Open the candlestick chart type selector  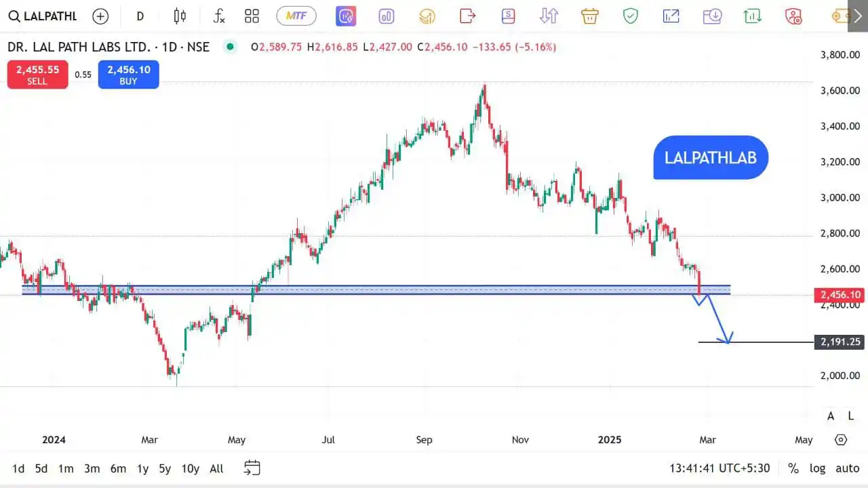(x=180, y=16)
